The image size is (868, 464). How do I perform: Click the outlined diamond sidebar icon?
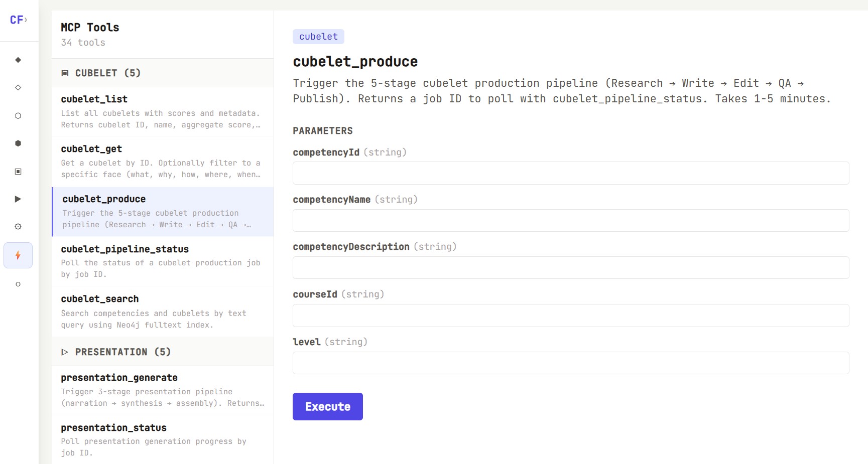pyautogui.click(x=18, y=88)
